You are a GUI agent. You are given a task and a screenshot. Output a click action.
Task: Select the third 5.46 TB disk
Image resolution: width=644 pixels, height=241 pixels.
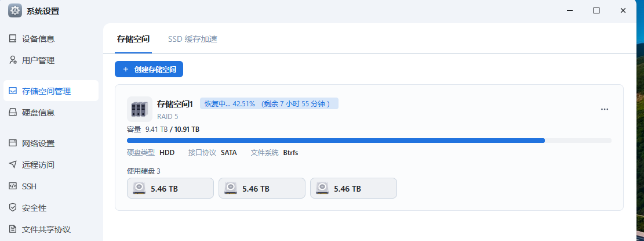(354, 189)
